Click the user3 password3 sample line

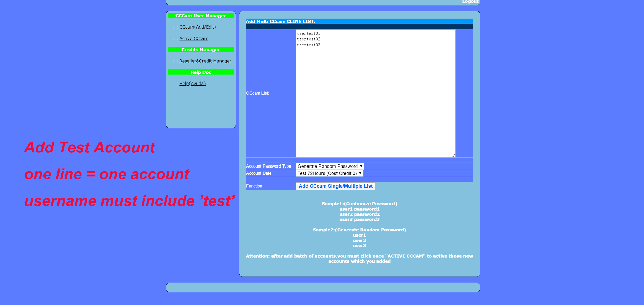pos(359,219)
